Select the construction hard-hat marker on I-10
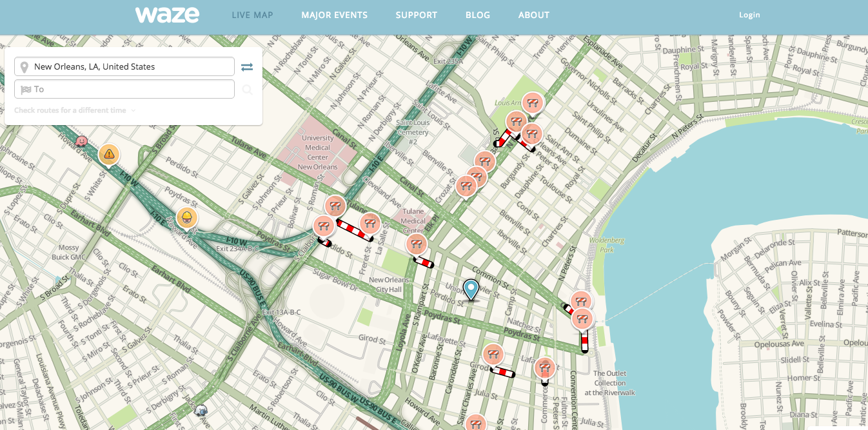The height and width of the screenshot is (430, 868). tap(187, 218)
